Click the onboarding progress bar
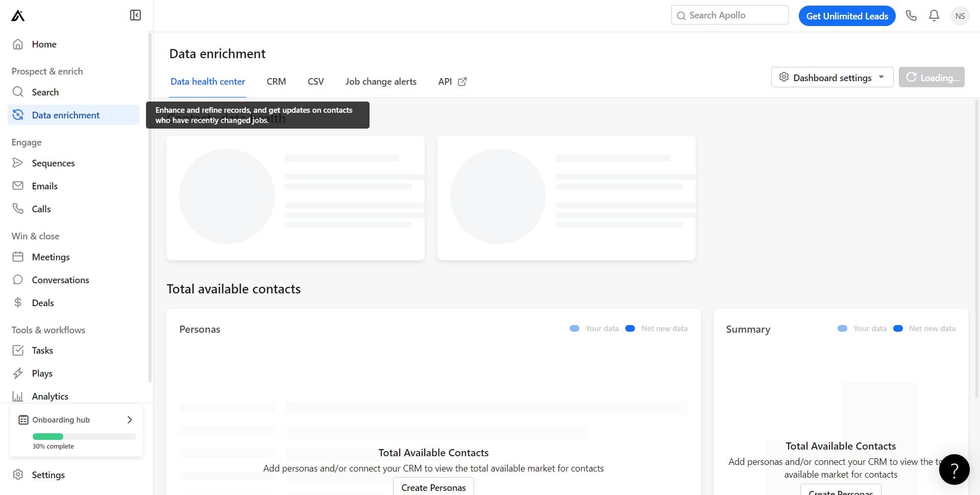Screen dimensions: 980x495 84,436
